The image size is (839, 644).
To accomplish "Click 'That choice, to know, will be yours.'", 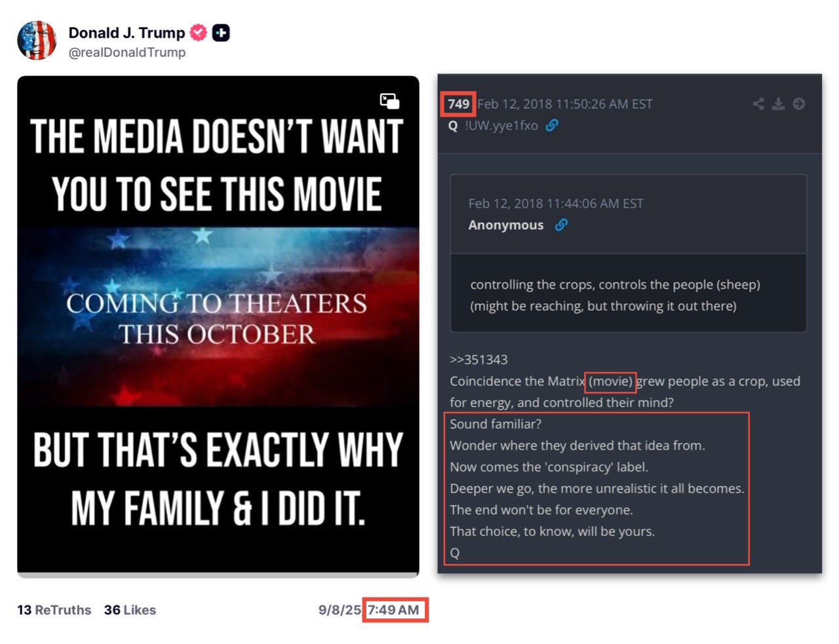I will [553, 531].
